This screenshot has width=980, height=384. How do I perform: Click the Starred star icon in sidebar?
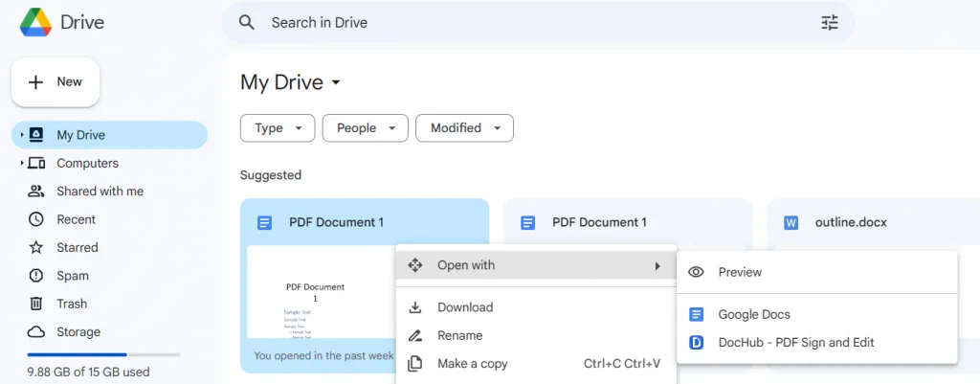point(36,247)
